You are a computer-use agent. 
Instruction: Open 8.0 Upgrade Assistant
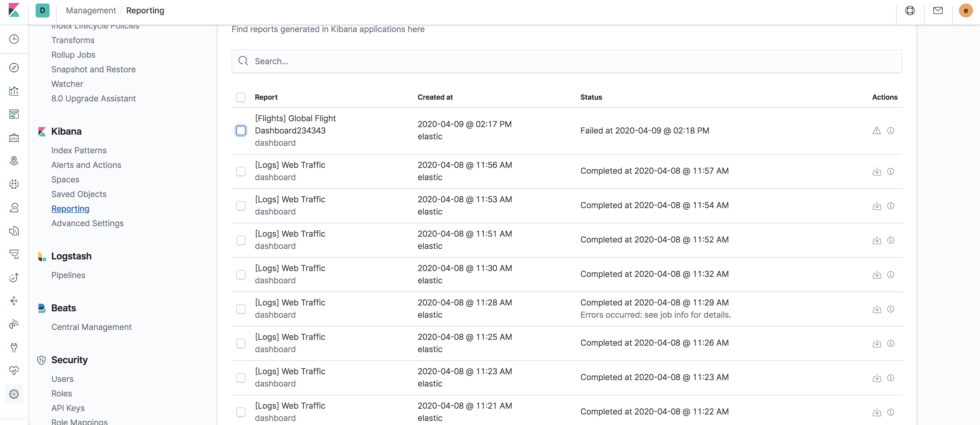(x=94, y=99)
